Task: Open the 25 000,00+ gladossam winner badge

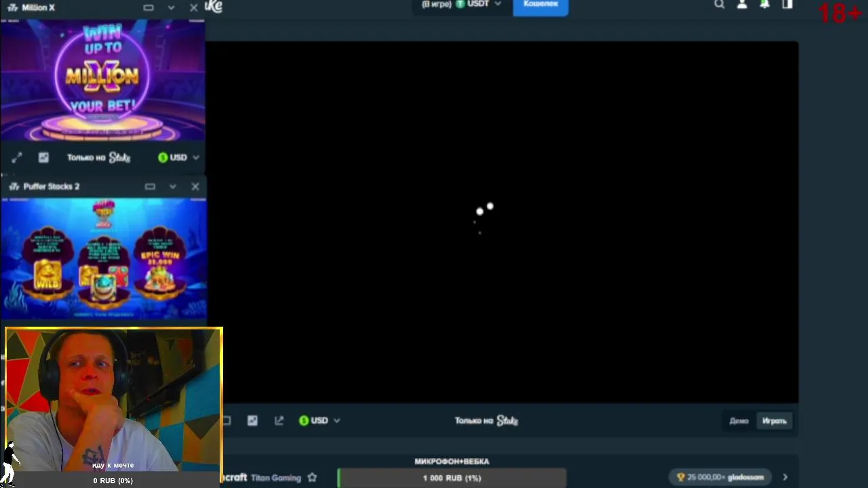Action: pyautogui.click(x=720, y=477)
